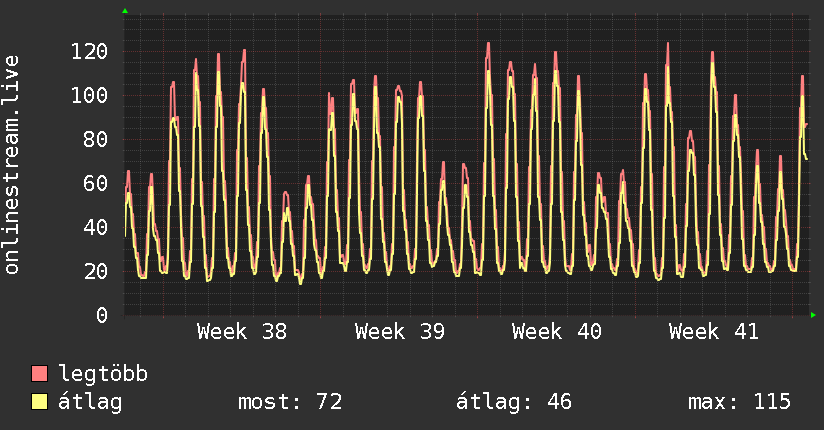Click the 20 y-axis tick label

click(96, 271)
